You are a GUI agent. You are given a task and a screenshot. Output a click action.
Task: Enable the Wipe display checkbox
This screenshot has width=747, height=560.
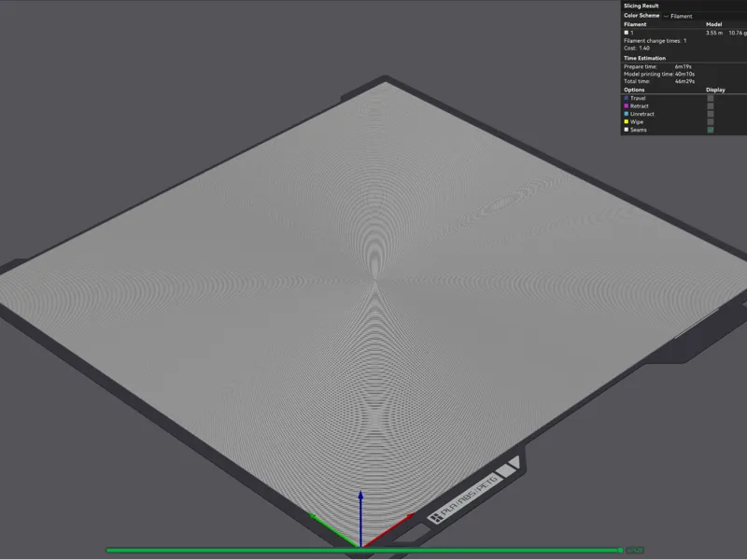pyautogui.click(x=711, y=122)
